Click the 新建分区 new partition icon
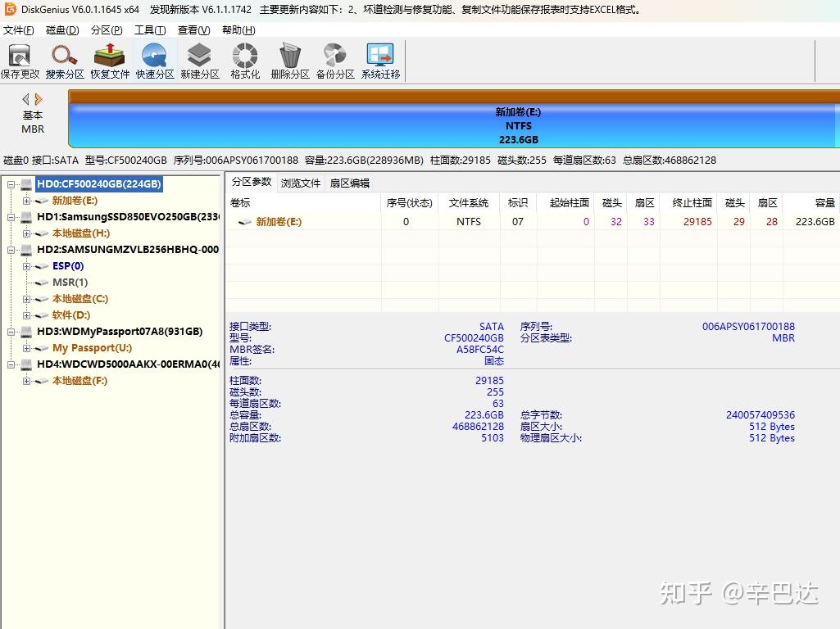Image resolution: width=840 pixels, height=629 pixels. coord(200,61)
